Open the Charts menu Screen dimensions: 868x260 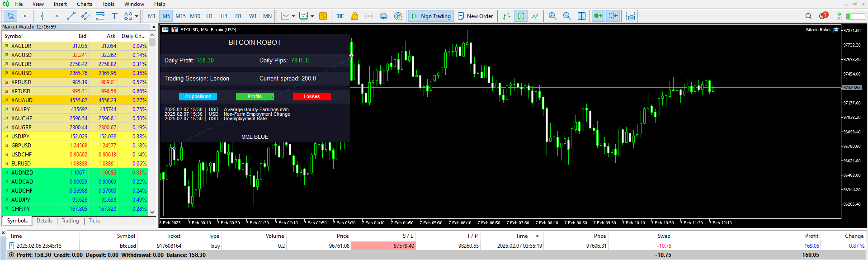coord(85,4)
